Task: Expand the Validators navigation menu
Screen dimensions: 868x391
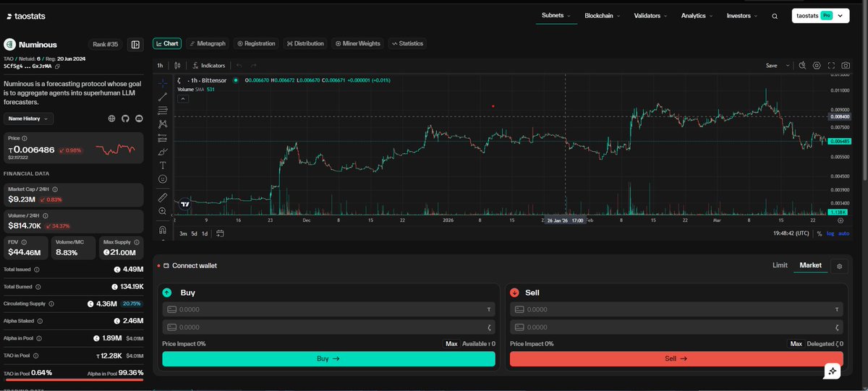Action: [651, 15]
